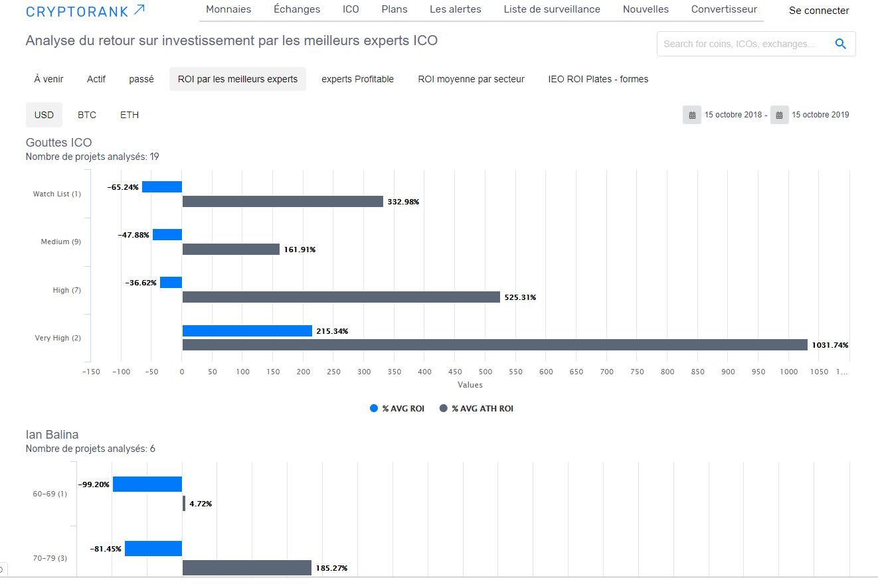Open Liste de surveillance
The width and height of the screenshot is (878, 588).
552,9
